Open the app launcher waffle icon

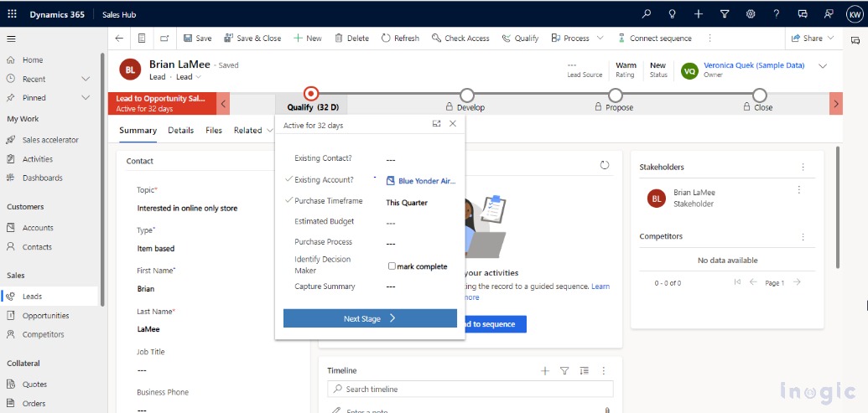13,14
